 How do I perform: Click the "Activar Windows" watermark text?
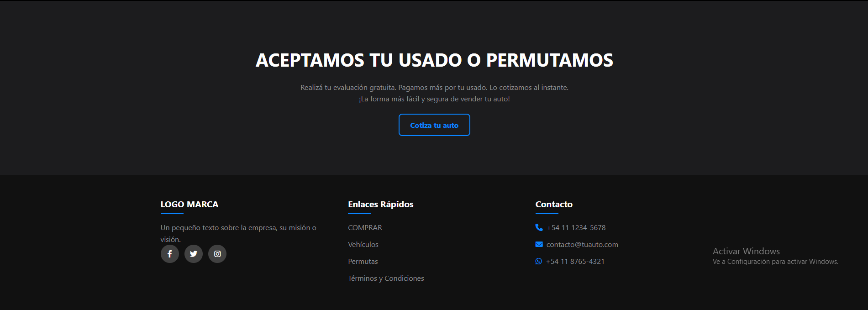point(746,251)
